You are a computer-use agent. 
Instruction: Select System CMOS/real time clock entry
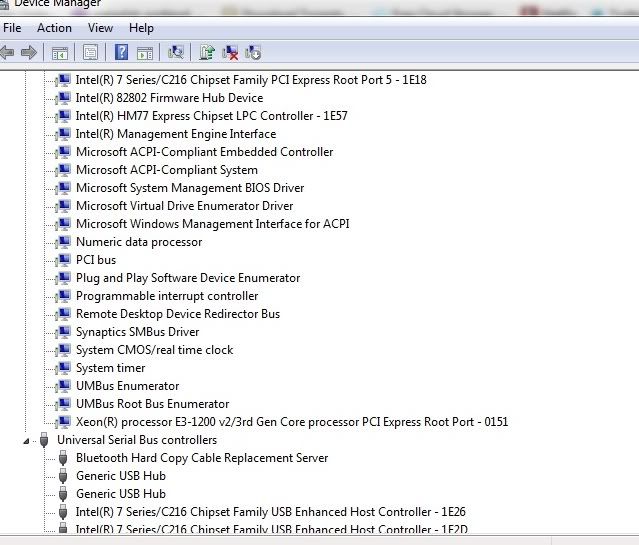155,350
